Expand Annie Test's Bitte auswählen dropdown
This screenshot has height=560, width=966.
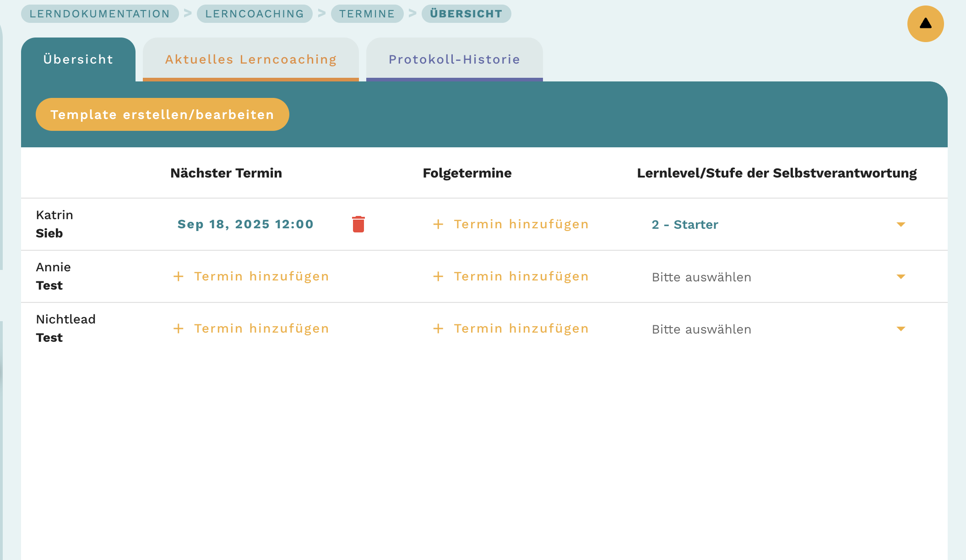point(901,276)
